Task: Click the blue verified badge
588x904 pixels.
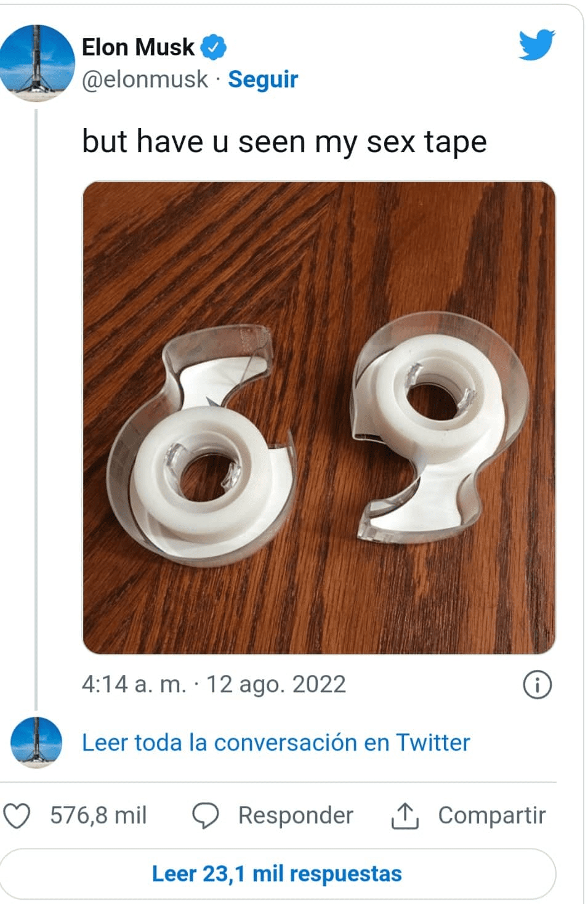Action: (x=214, y=47)
